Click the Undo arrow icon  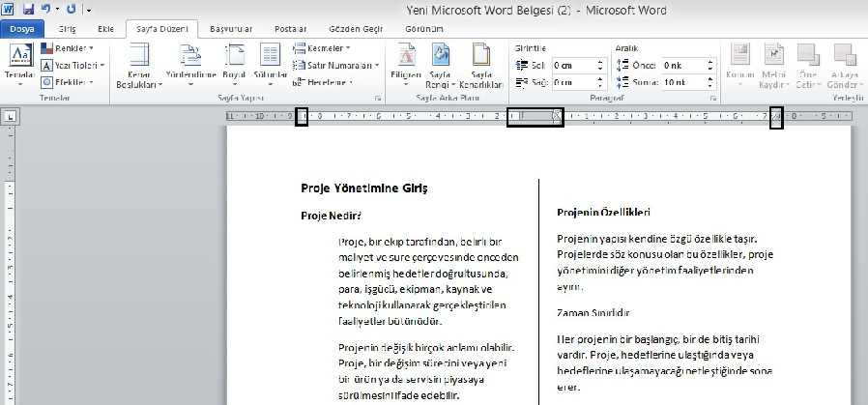45,9
